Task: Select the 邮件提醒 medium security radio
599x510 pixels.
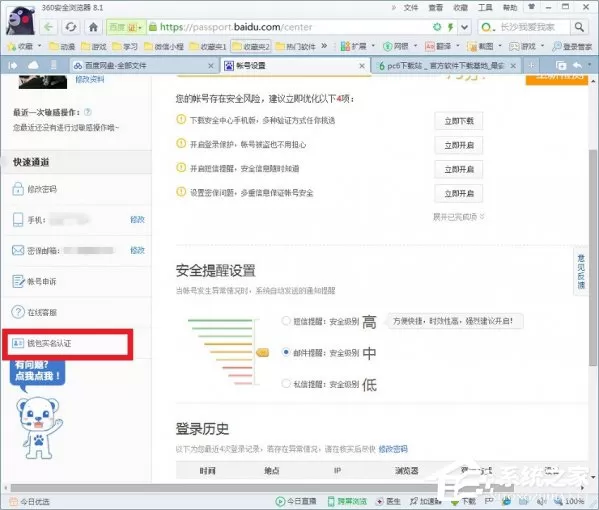Action: (x=286, y=352)
